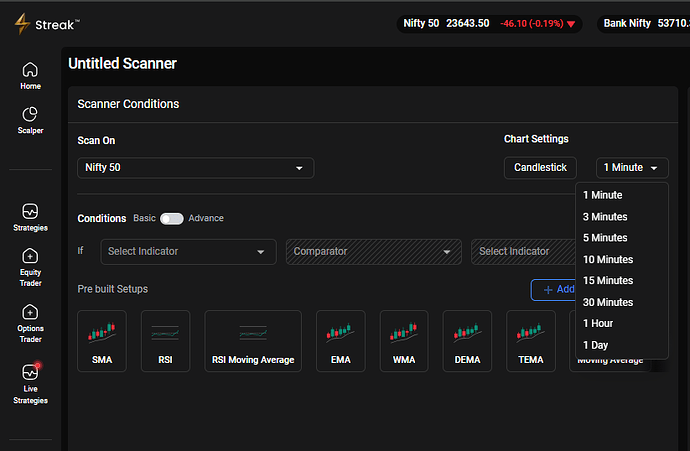Click the Scanner Conditions heading
Screen dimensions: 690x451
128,104
